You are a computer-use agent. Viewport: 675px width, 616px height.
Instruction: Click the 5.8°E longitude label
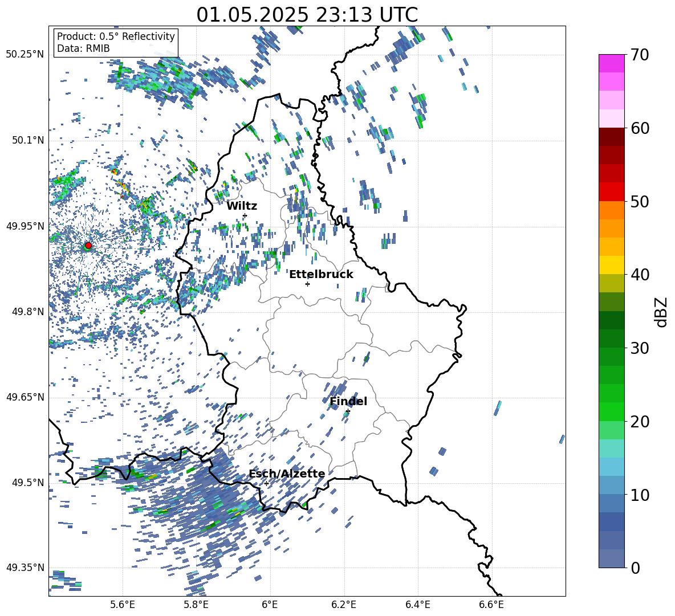(196, 605)
